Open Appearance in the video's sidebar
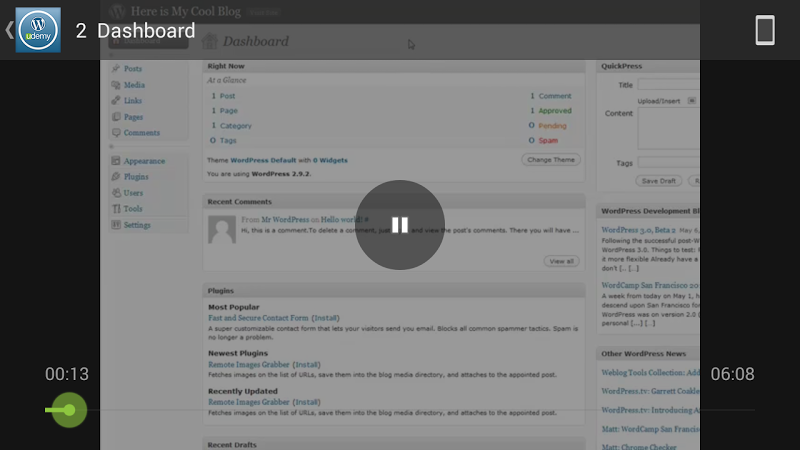 point(144,161)
